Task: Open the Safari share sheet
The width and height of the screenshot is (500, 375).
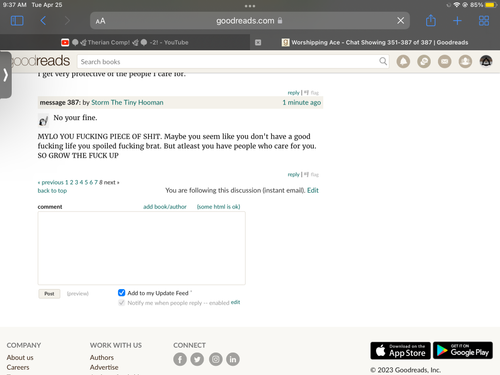Action: pyautogui.click(x=431, y=20)
